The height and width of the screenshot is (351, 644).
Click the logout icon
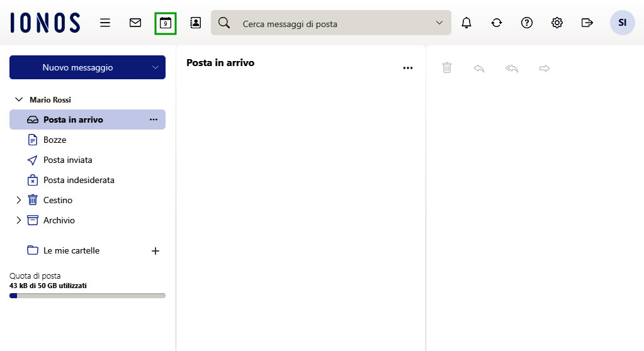click(x=587, y=23)
